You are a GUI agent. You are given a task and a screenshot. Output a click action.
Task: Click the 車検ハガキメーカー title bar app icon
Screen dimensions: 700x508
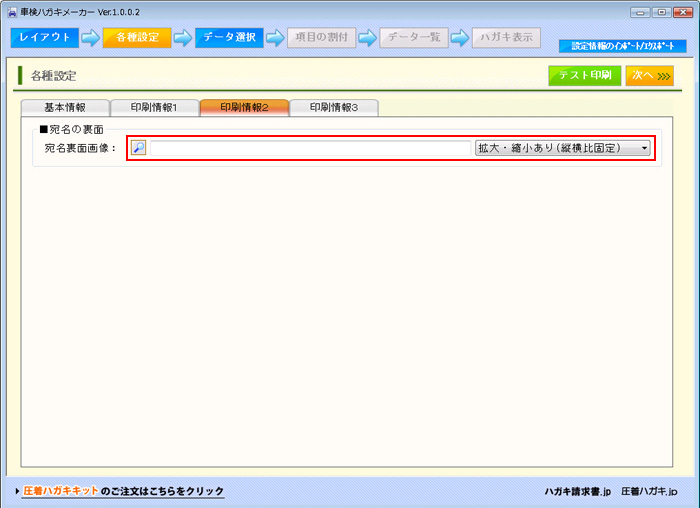[12, 12]
